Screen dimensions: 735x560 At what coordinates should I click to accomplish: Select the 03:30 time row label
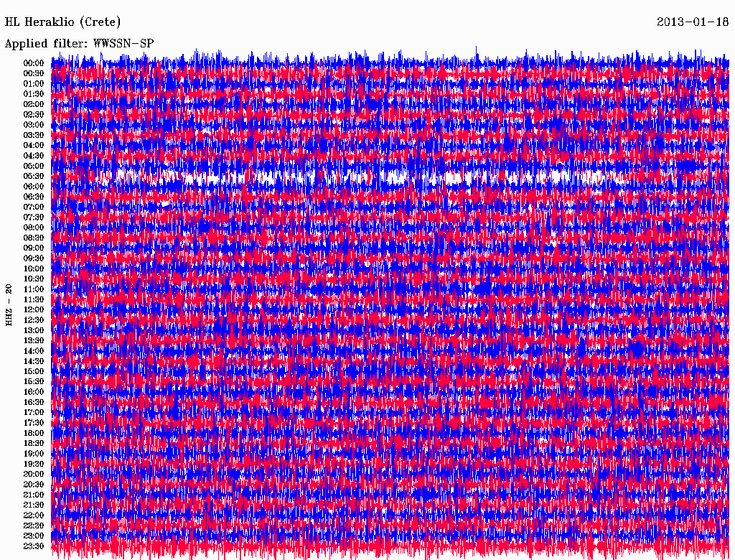click(x=34, y=135)
